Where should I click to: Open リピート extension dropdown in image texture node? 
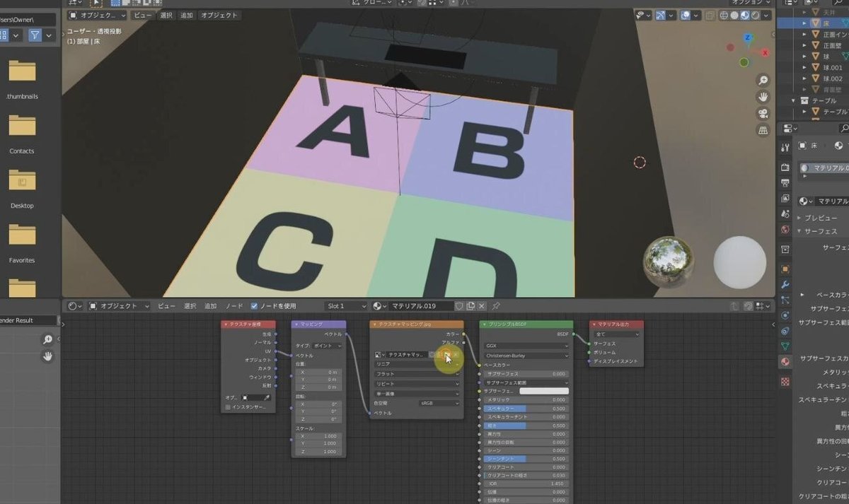tap(417, 383)
